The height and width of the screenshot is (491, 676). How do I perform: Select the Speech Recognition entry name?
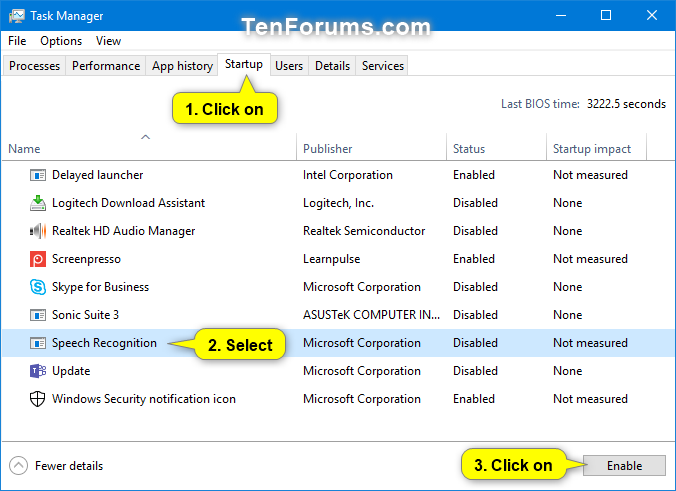(x=104, y=343)
